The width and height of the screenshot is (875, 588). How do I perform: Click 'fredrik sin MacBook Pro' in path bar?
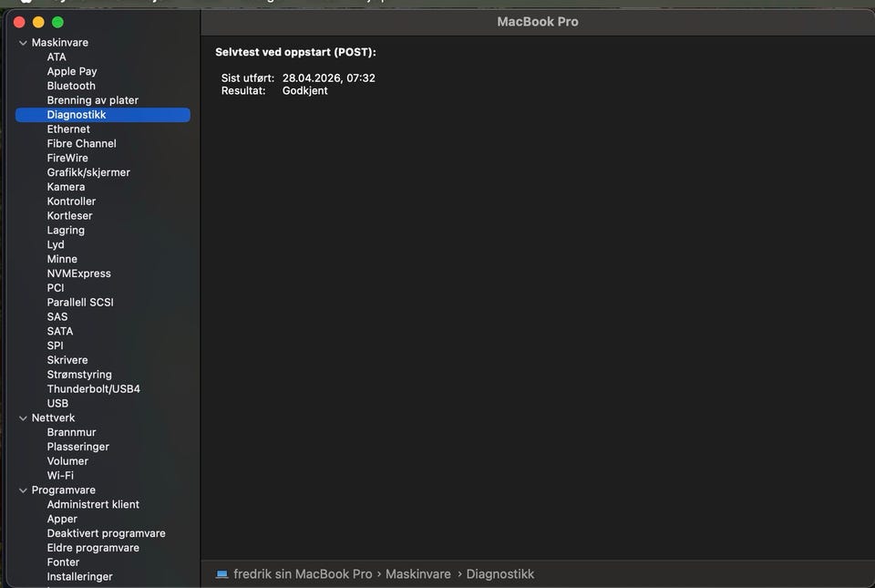(303, 574)
